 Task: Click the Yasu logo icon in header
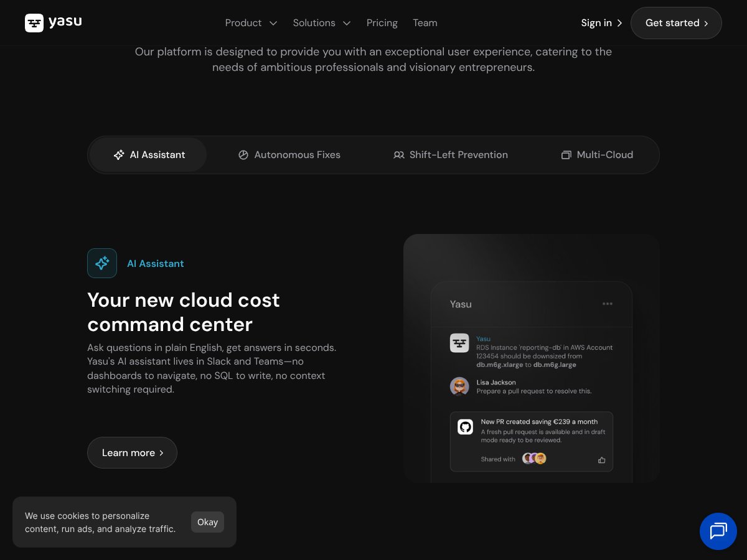coord(34,23)
